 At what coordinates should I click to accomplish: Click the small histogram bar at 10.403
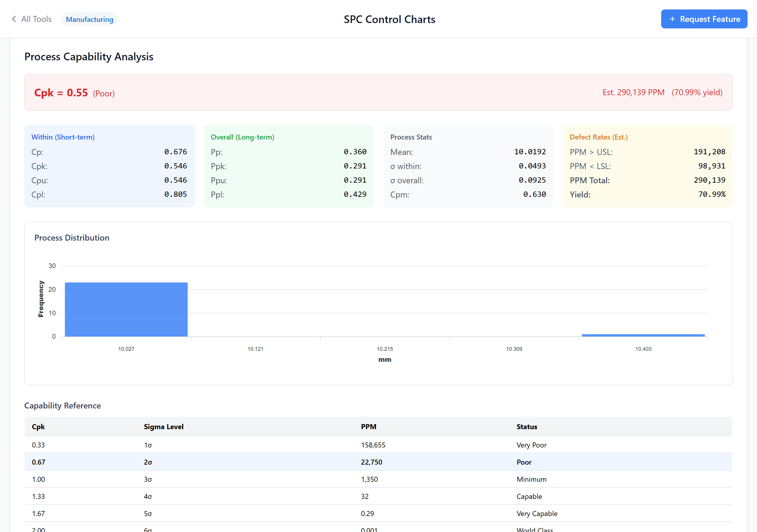[x=643, y=335]
